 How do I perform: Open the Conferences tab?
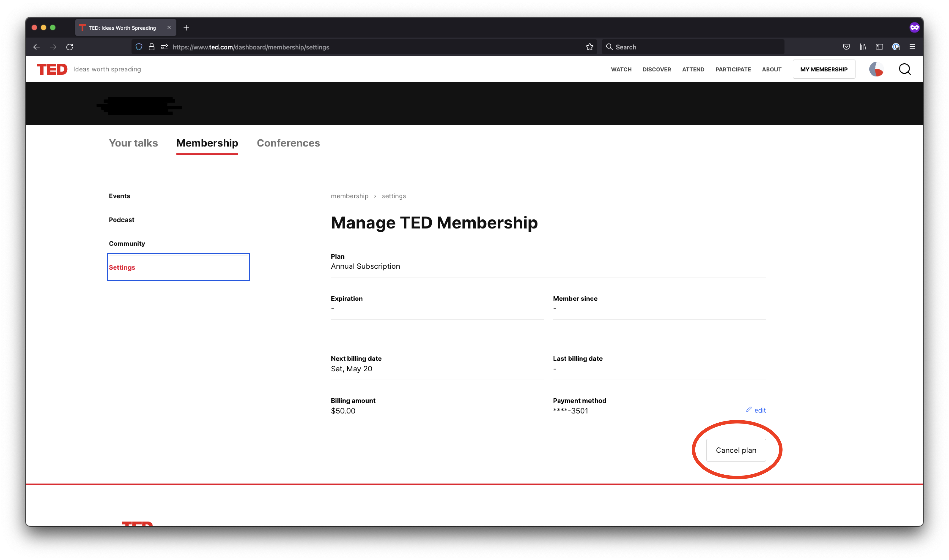pos(288,143)
